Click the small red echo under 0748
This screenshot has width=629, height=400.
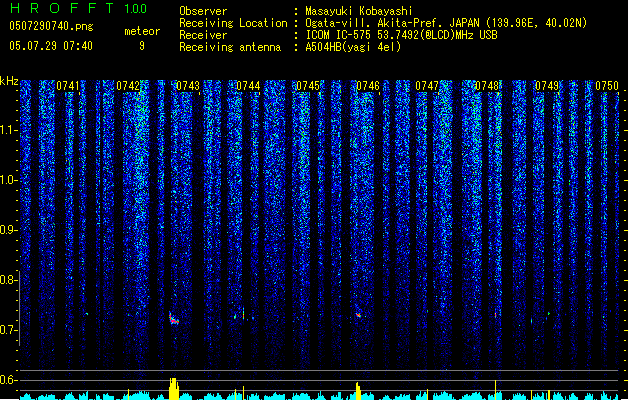pyautogui.click(x=495, y=315)
